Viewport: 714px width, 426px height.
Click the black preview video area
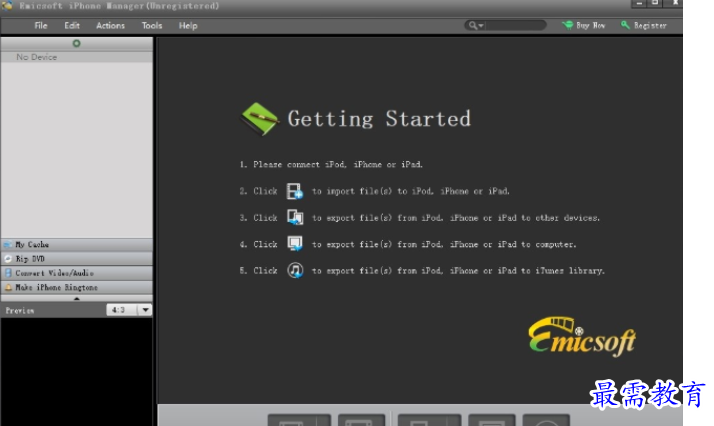tap(76, 372)
